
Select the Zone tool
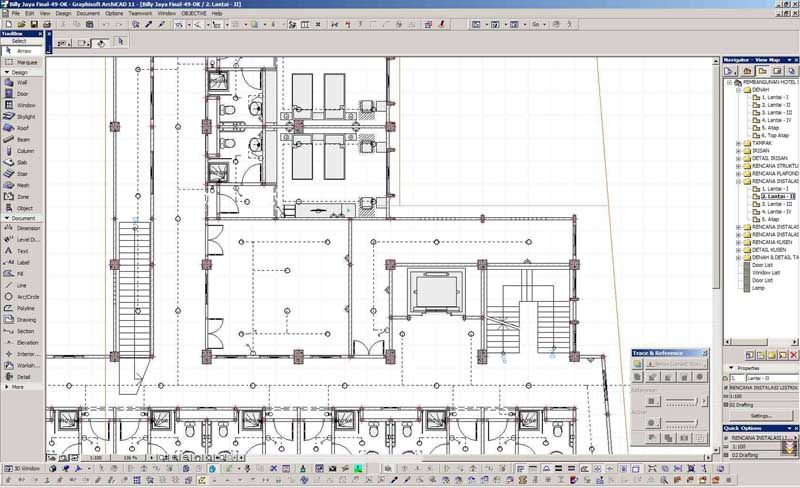point(21,197)
